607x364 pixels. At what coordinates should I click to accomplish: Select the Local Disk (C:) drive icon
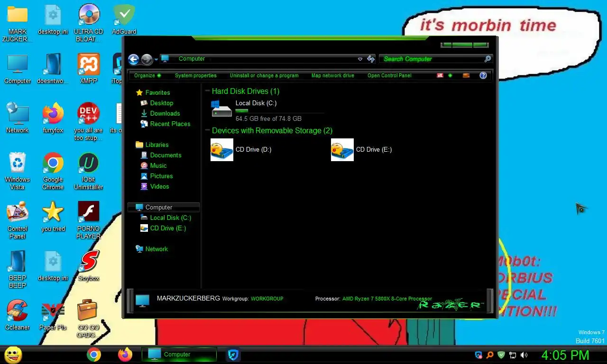(x=221, y=109)
